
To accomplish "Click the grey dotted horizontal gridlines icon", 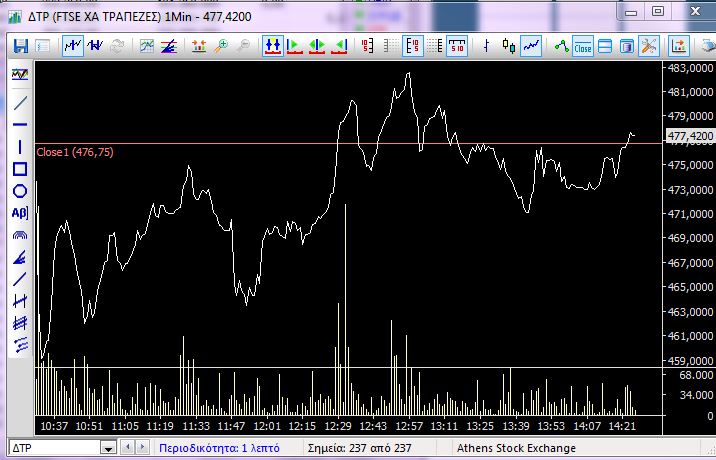I will pyautogui.click(x=391, y=46).
